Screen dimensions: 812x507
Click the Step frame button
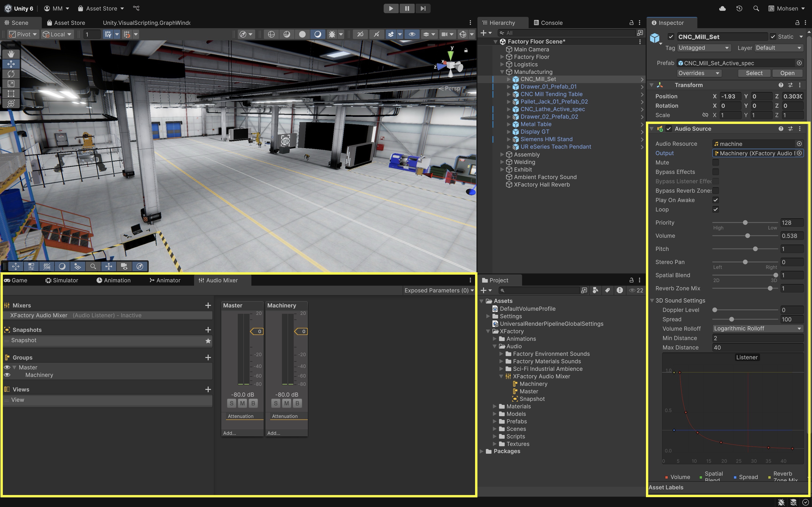coord(423,8)
